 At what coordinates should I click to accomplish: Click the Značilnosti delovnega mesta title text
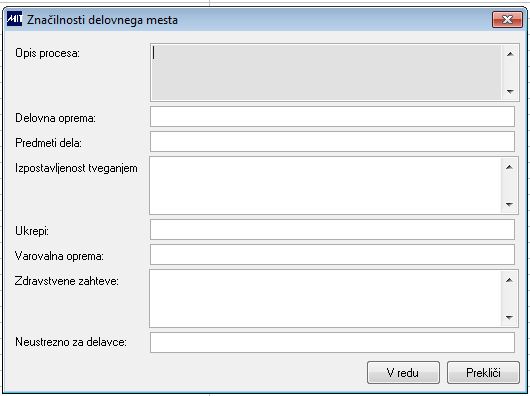pos(102,20)
